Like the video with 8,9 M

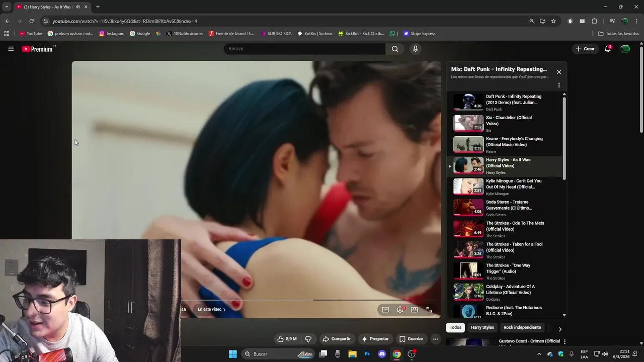click(287, 339)
